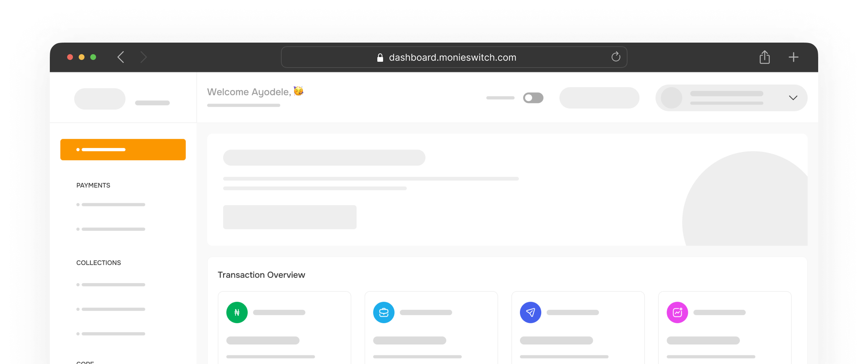Click the dashboard.monieswitch.com address bar
Screen dimensions: 868x364
click(x=452, y=57)
